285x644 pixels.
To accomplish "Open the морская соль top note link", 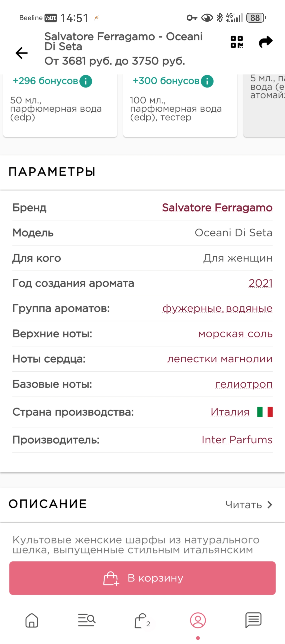I will [x=235, y=334].
